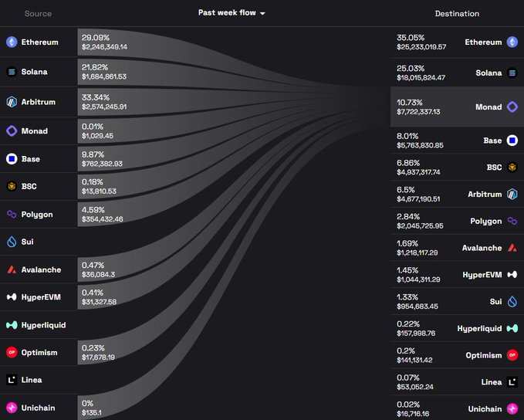The image size is (524, 420).
Task: Click the $1,044,311.29 HyperEVM destination value
Action: 418,279
